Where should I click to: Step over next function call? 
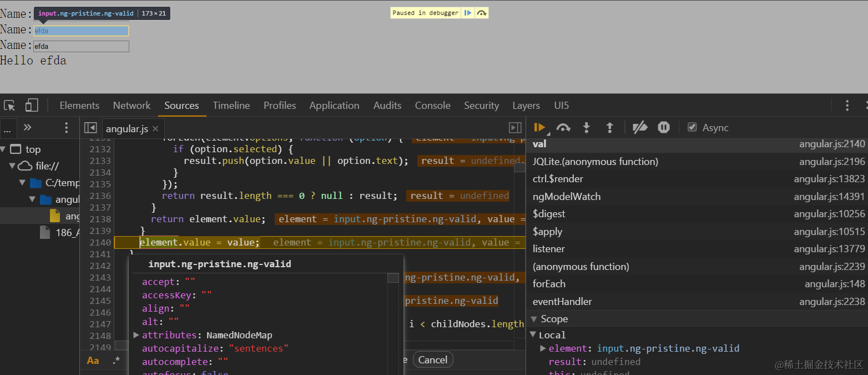pos(563,127)
